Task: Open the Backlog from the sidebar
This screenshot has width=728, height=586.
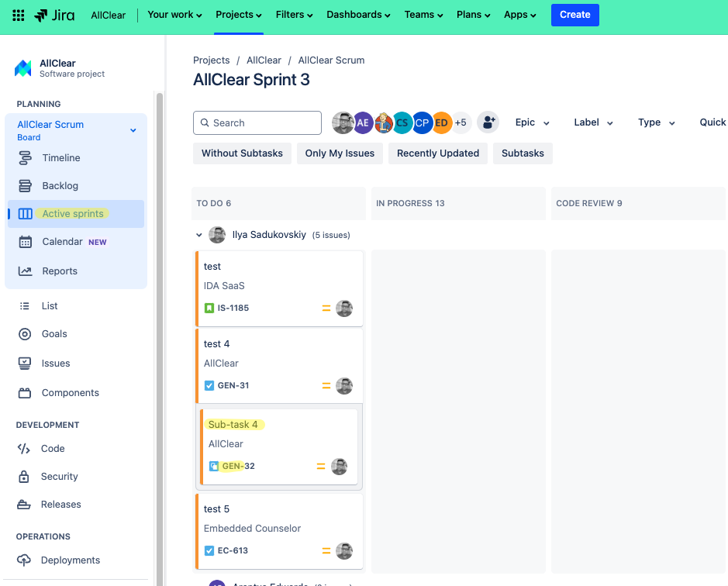Action: point(60,185)
